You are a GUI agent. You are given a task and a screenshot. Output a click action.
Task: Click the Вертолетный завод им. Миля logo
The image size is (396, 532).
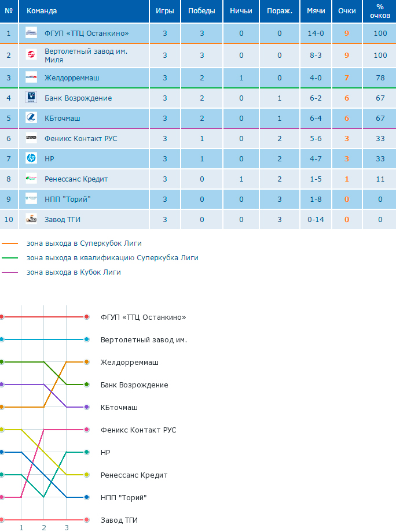(x=31, y=54)
